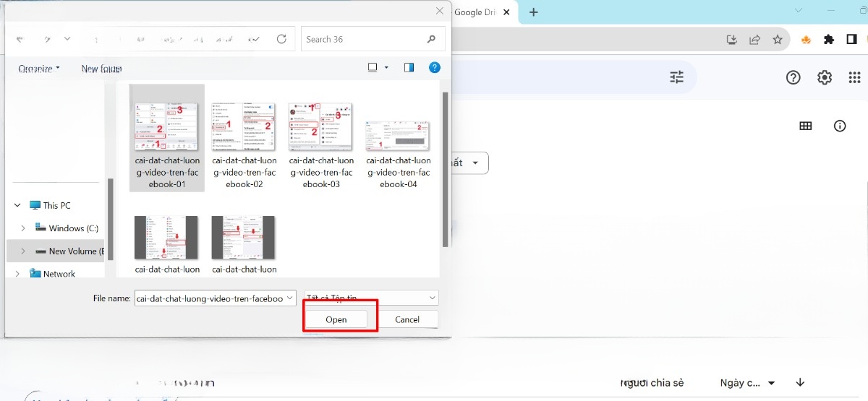Click the Open button
Screen dimensions: 868x401
[x=336, y=319]
